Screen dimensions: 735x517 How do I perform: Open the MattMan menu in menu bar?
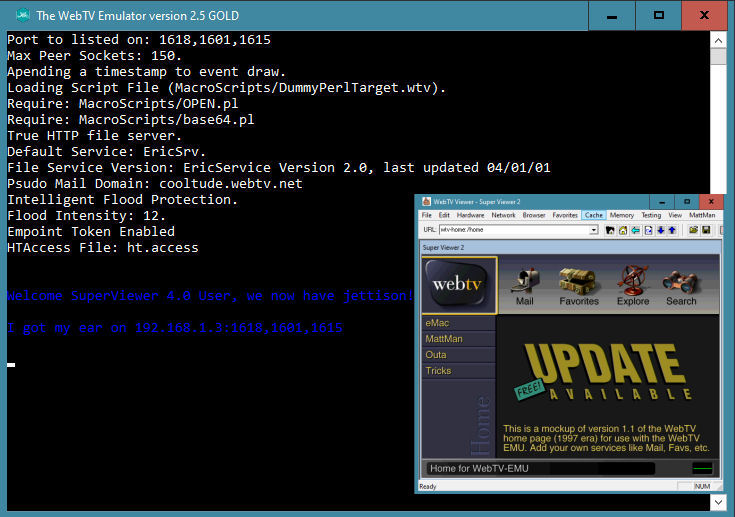[x=702, y=215]
